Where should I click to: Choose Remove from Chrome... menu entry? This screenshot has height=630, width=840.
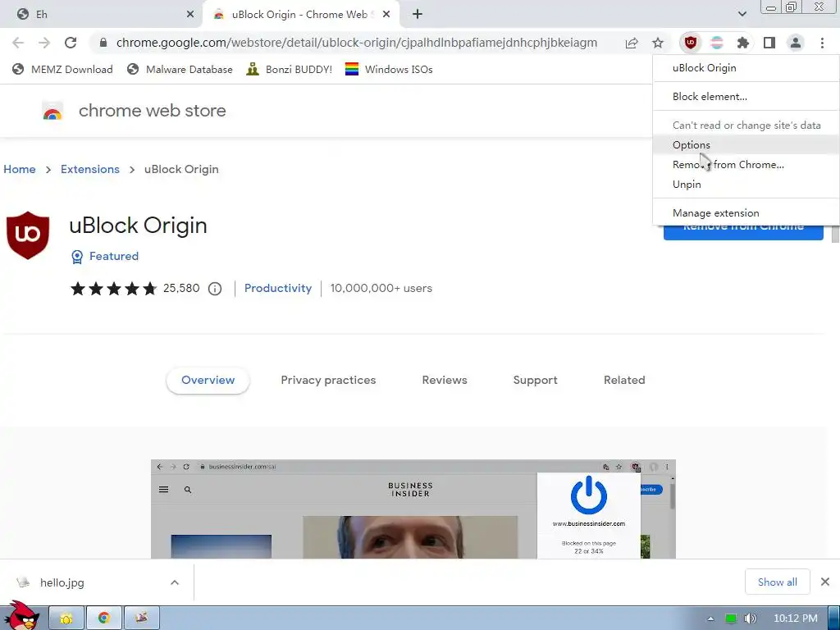746,164
